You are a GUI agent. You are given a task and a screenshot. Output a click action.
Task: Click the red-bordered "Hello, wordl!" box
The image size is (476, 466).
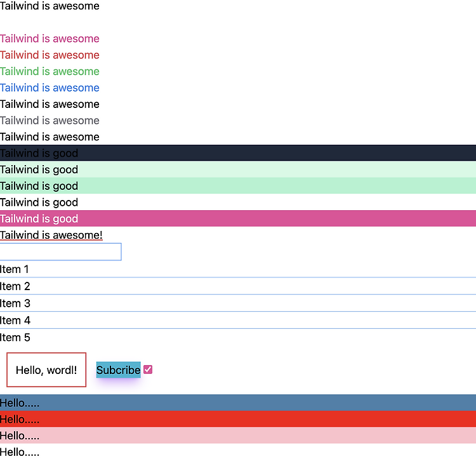[x=46, y=369]
